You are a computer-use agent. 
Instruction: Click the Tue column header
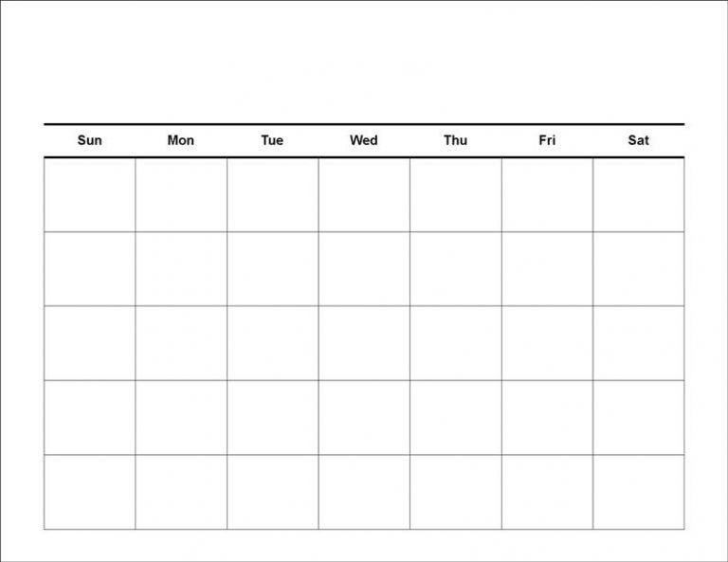(272, 140)
